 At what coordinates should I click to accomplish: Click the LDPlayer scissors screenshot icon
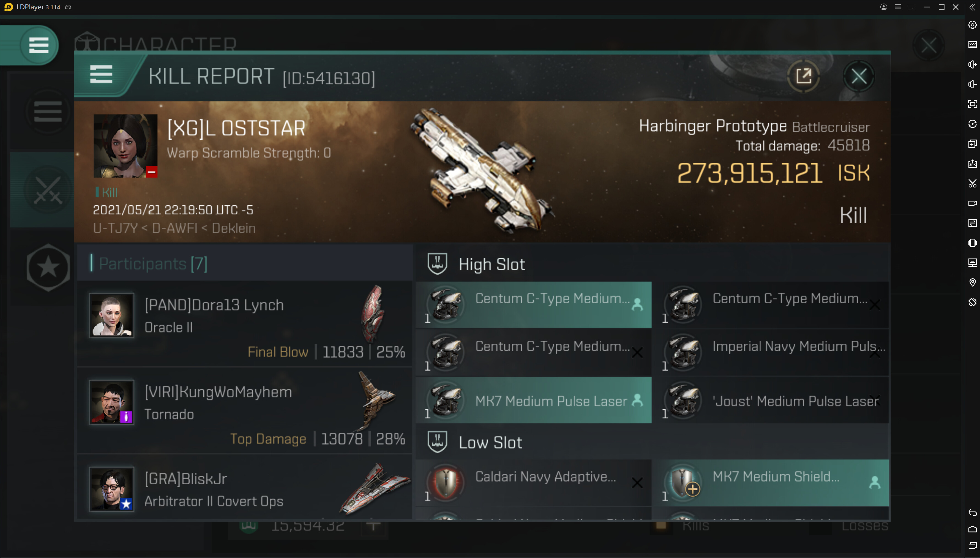(x=972, y=183)
